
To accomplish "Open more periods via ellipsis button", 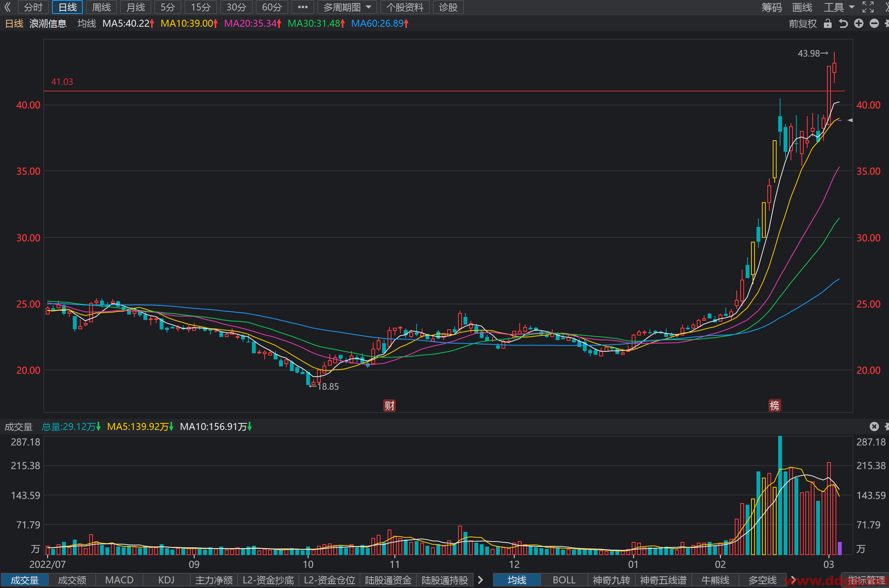I will 303,7.
